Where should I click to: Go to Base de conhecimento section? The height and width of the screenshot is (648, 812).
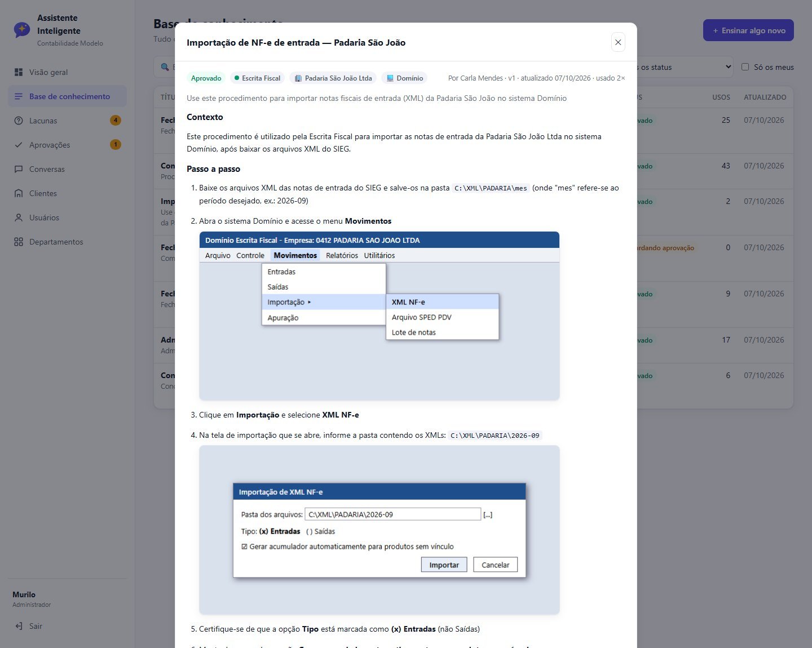pyautogui.click(x=67, y=96)
